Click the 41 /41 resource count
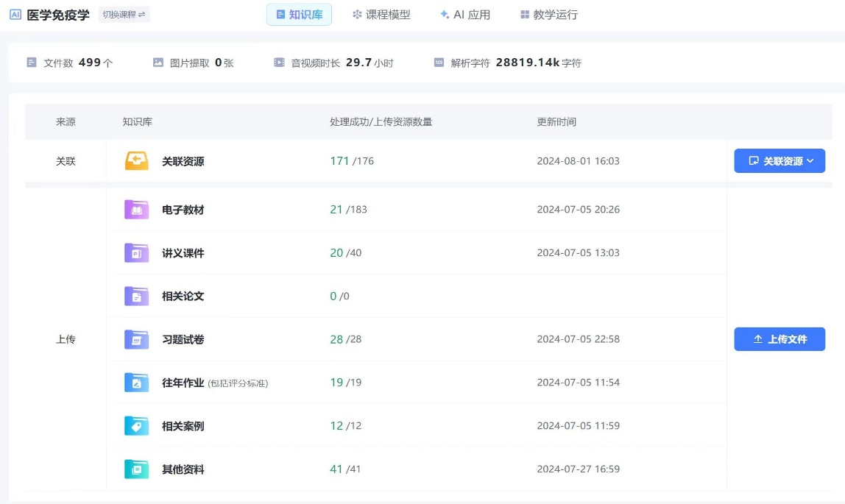The height and width of the screenshot is (504, 845). click(345, 469)
